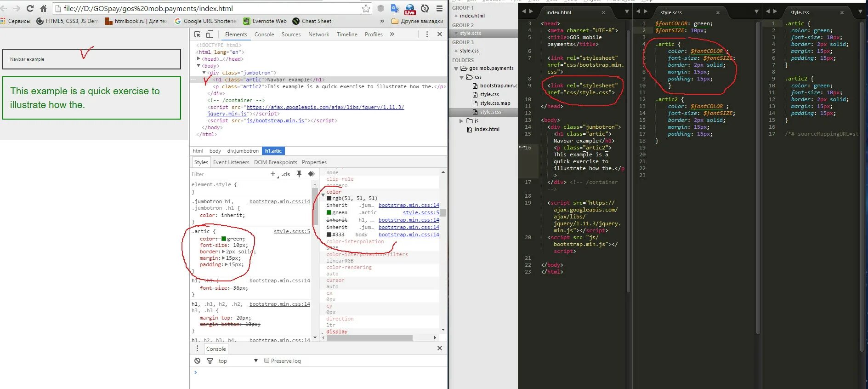This screenshot has width=868, height=389.
Task: Select DOM Breakpoints subtab
Action: (x=276, y=162)
